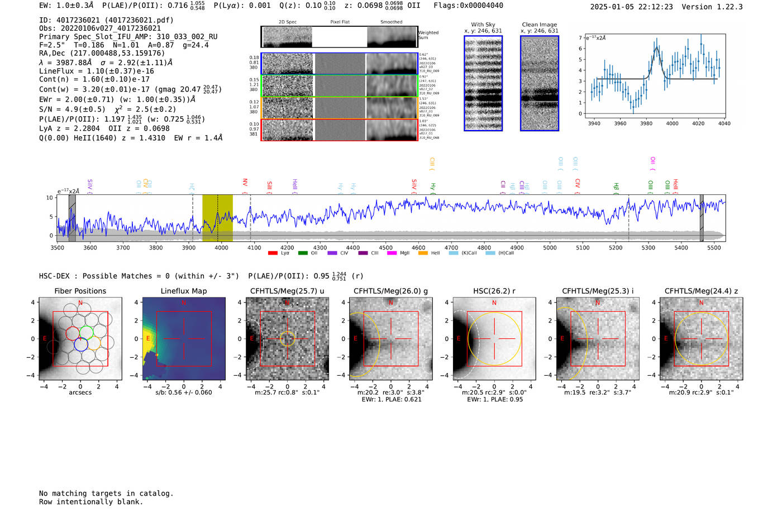Click 'Flags:0x00004040' in header

pyautogui.click(x=468, y=6)
